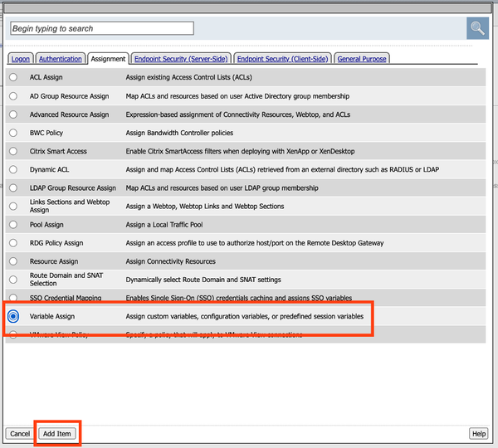Choose the Dynamic ACL radio option
This screenshot has height=448, width=498.
(x=13, y=170)
